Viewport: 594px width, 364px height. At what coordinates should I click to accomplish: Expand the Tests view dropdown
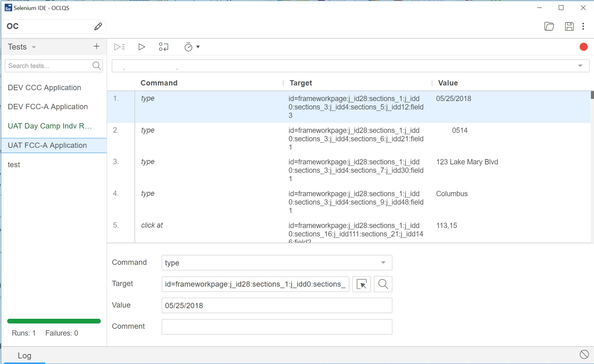click(34, 47)
